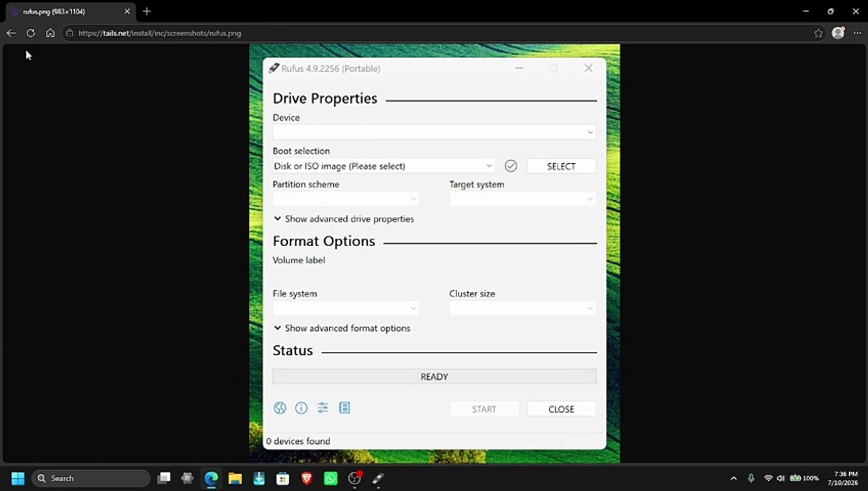Open the Rufus about info icon
The width and height of the screenshot is (868, 491).
click(x=301, y=408)
